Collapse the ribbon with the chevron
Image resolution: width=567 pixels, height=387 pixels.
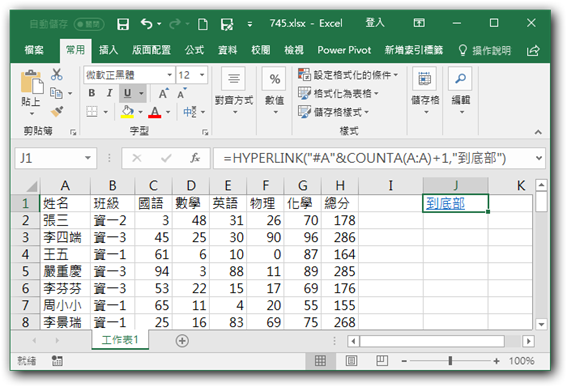538,132
